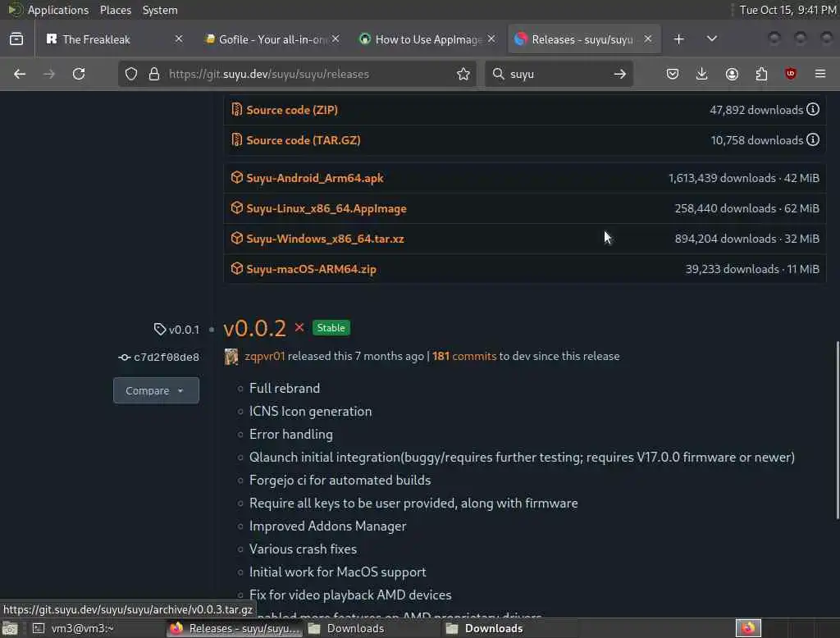Open Firefox account icon
Viewport: 840px width, 638px height.
[x=732, y=74]
